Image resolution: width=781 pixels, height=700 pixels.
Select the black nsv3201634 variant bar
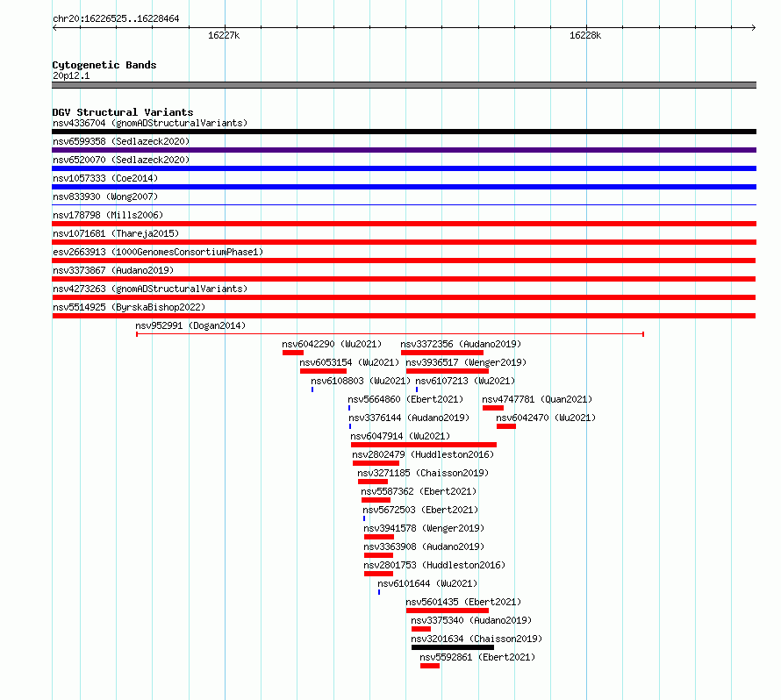pos(453,647)
